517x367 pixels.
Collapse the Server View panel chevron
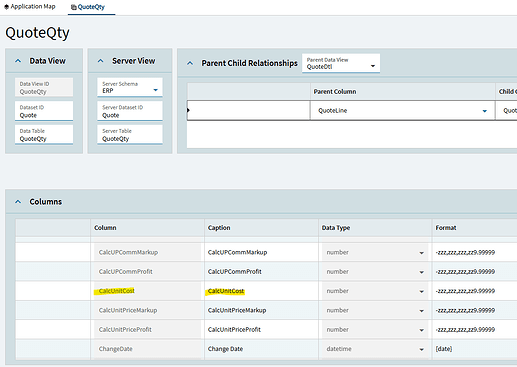coord(101,61)
